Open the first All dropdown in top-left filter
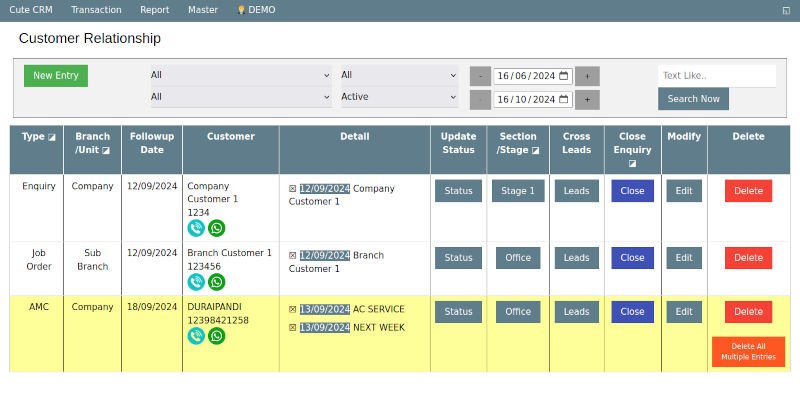This screenshot has height=400, width=800. click(240, 75)
